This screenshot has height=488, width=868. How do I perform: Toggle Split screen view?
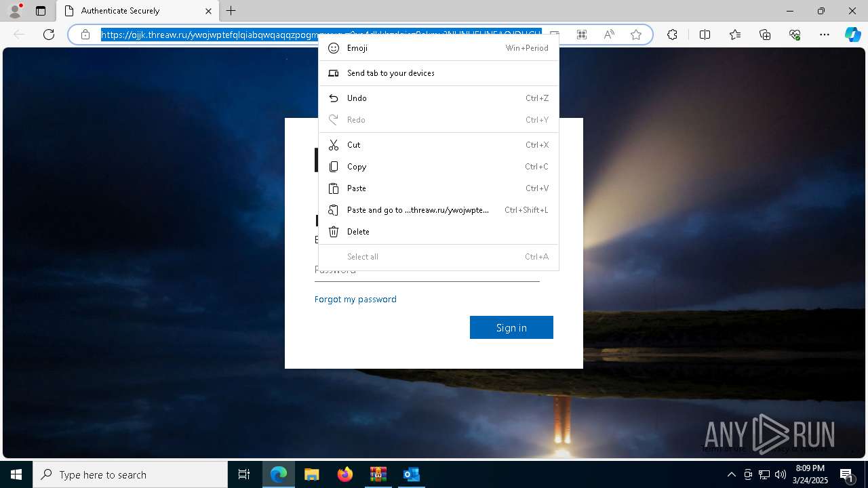(x=705, y=35)
